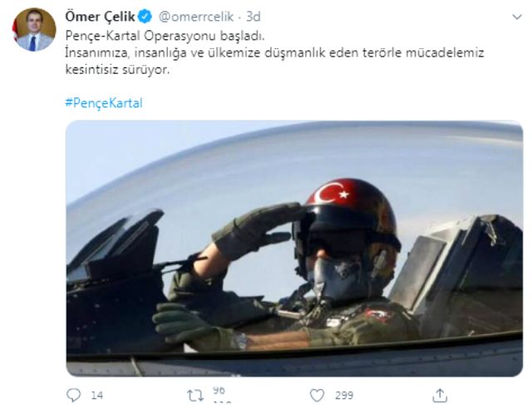
Task: Like the tweet with the heart icon
Action: coord(317,395)
